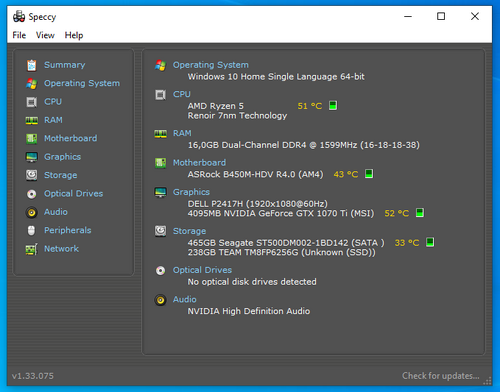The height and width of the screenshot is (392, 500).
Task: Click the Speccy app icon in title bar
Action: (x=19, y=16)
